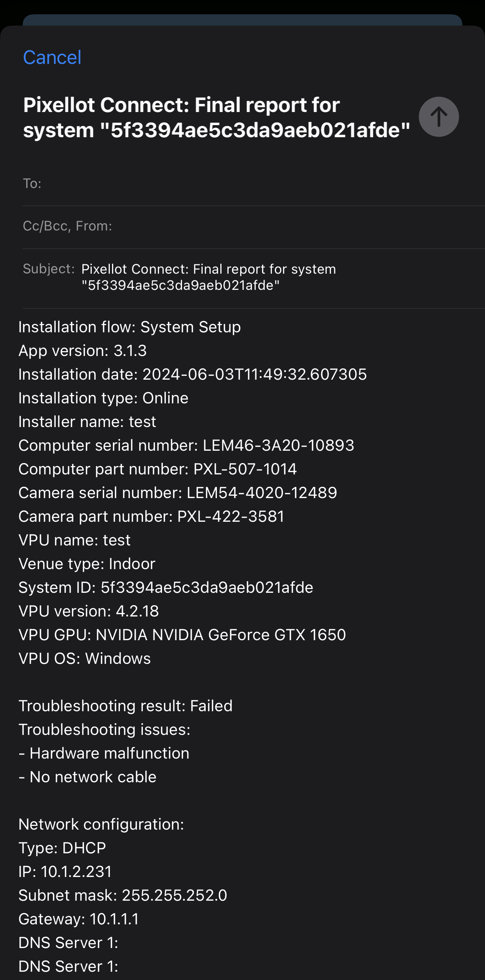Select the Installer name line

87,421
